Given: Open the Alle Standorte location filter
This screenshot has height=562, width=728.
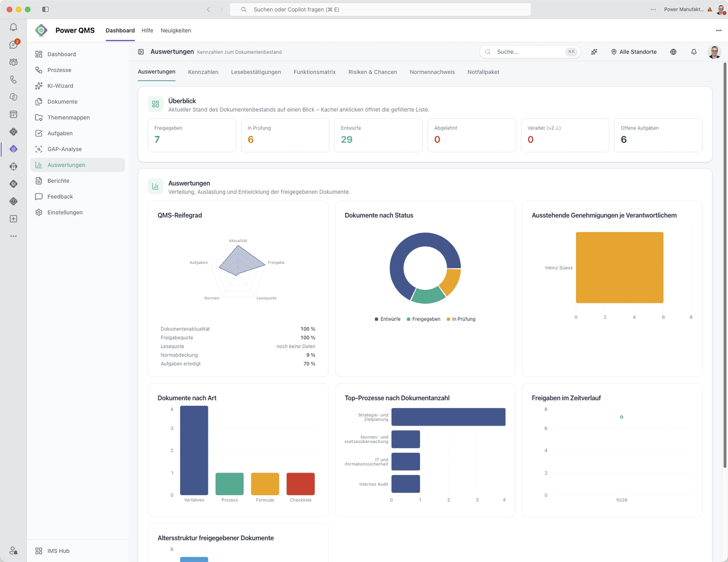Looking at the screenshot, I should 634,52.
